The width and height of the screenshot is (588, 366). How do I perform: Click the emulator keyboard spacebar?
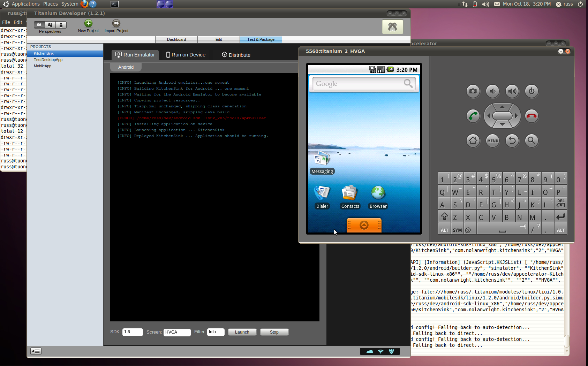[x=503, y=229]
